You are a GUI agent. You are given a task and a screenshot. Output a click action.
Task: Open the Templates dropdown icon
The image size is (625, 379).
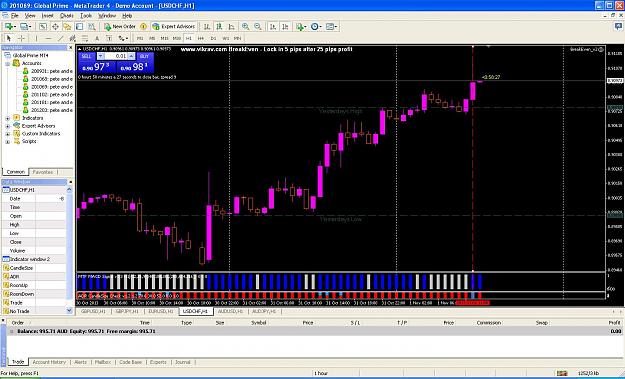pyautogui.click(x=332, y=26)
